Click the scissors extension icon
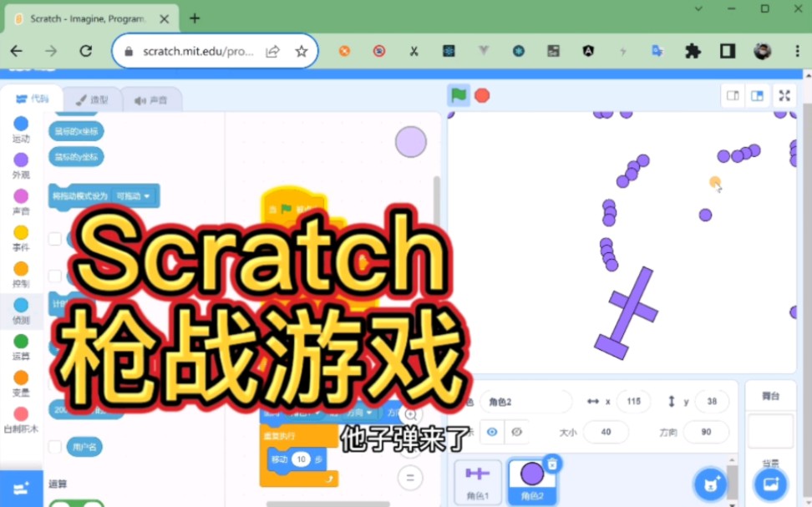 click(414, 51)
